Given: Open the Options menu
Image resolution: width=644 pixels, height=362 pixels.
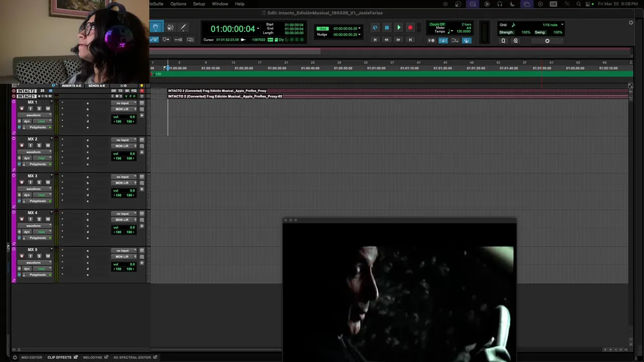Looking at the screenshot, I should point(178,4).
